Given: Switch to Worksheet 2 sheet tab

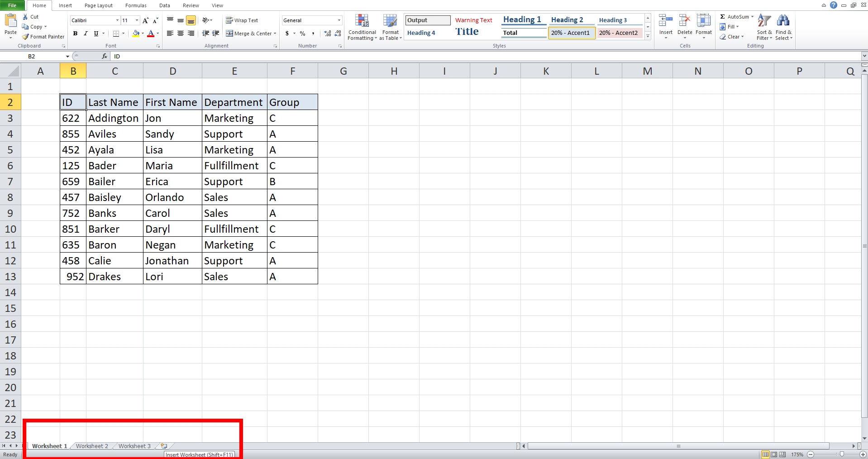Looking at the screenshot, I should (92, 446).
